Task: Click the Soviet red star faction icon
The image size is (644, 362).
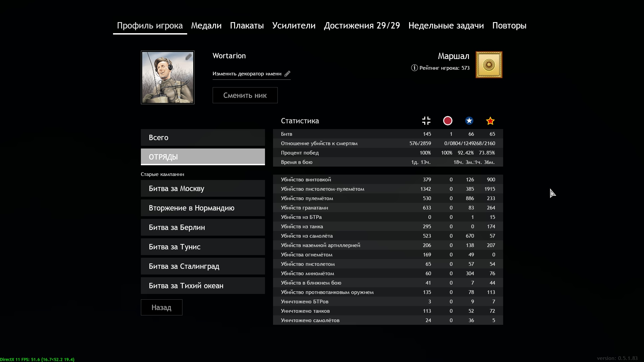Action: (x=490, y=121)
